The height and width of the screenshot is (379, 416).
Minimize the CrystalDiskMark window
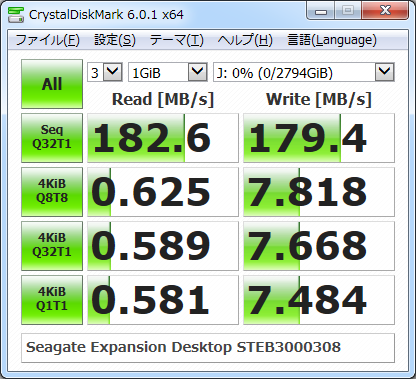[320, 11]
